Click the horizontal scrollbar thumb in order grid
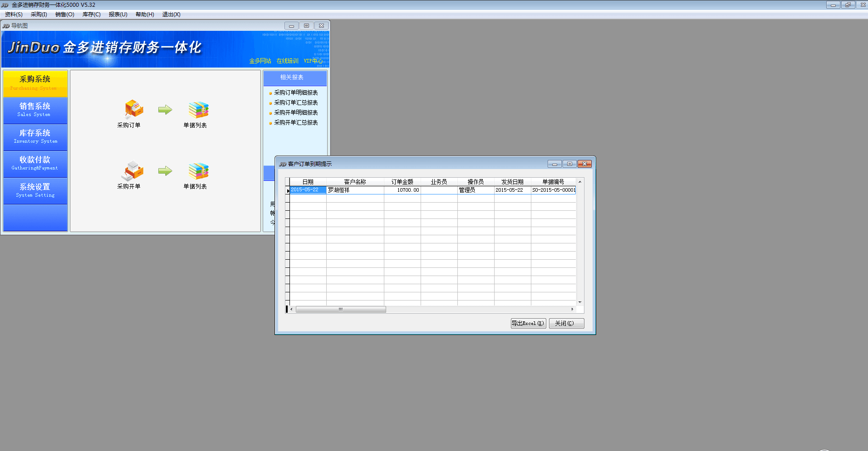The height and width of the screenshot is (451, 868). coord(340,310)
